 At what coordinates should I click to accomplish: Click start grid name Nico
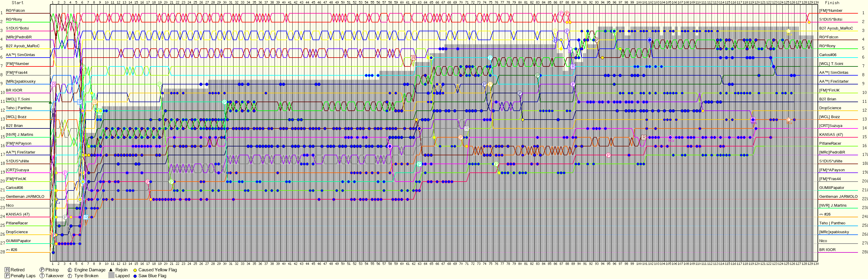[10, 205]
